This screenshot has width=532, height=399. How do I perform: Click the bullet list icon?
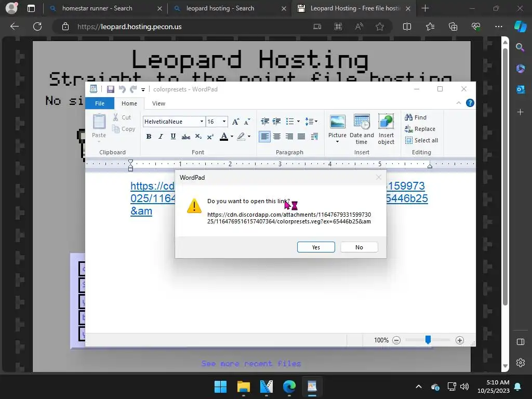pyautogui.click(x=290, y=121)
